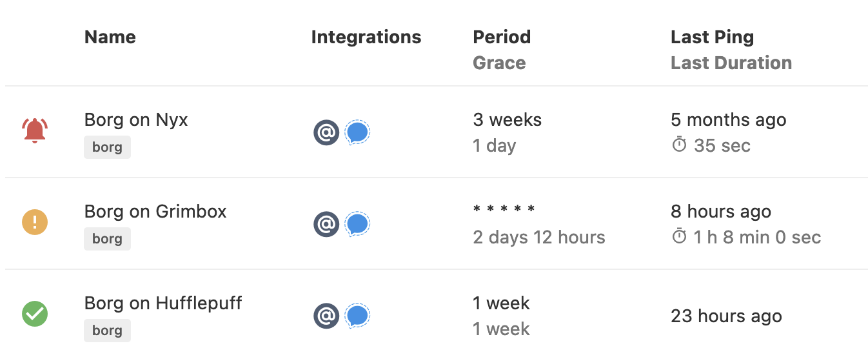Edit cron schedule * * * * * for Grimbox

tap(504, 209)
